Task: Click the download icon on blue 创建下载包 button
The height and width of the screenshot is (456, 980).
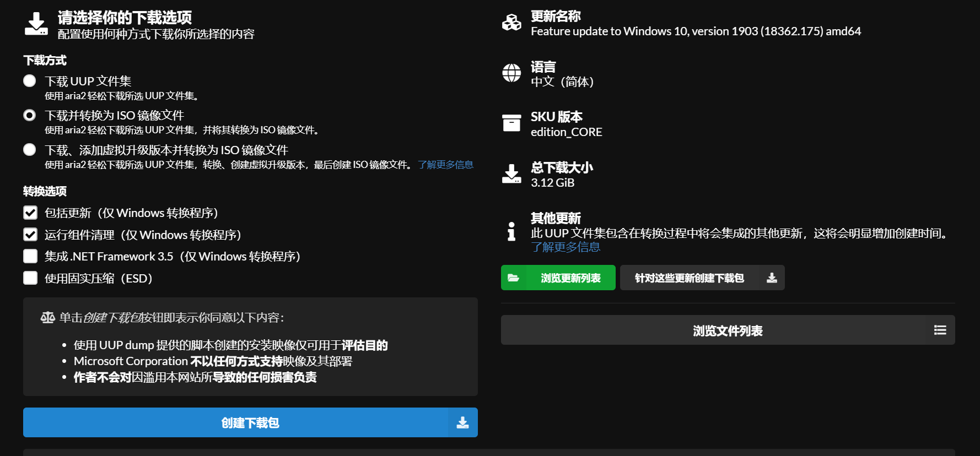Action: point(462,422)
